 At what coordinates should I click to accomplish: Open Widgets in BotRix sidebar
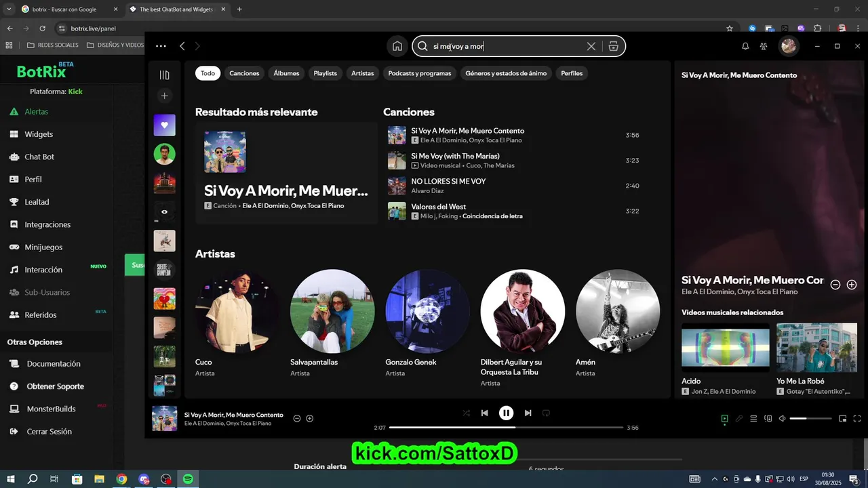[x=39, y=134]
